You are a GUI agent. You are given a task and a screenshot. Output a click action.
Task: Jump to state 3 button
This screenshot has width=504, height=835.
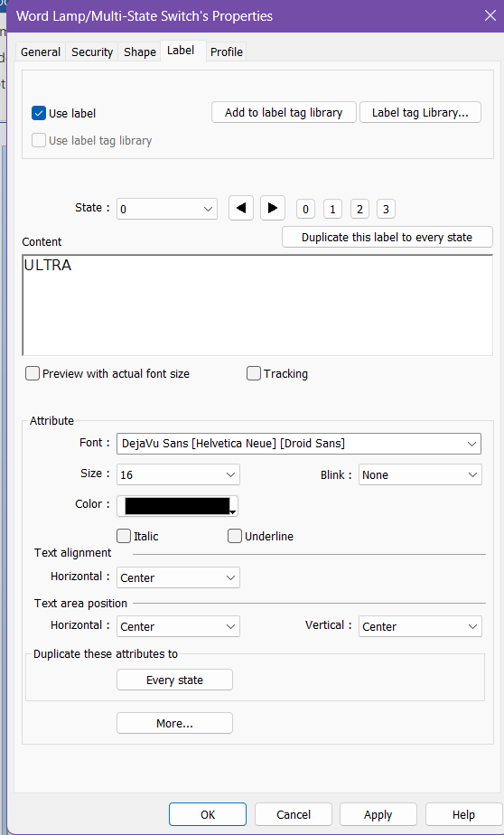click(386, 210)
